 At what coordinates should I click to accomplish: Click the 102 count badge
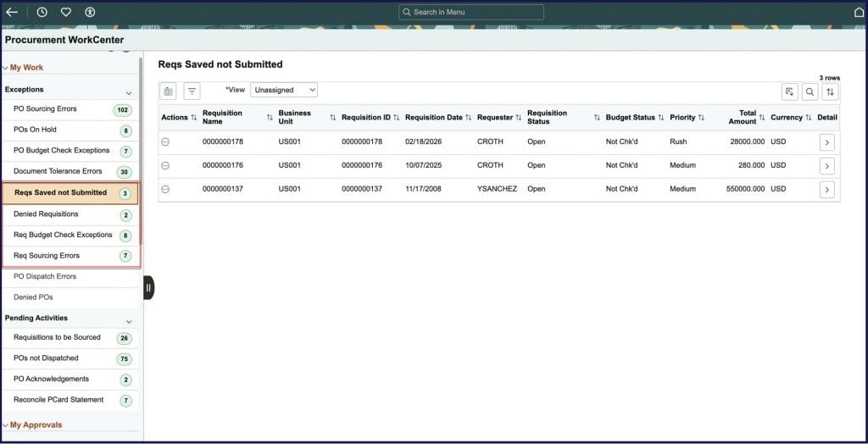[x=123, y=110]
